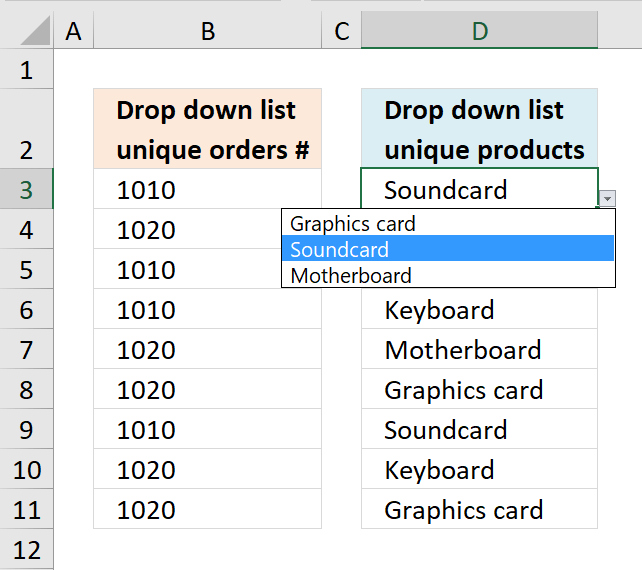Select the highlighted row 3 header
The width and height of the screenshot is (642, 570).
click(27, 189)
